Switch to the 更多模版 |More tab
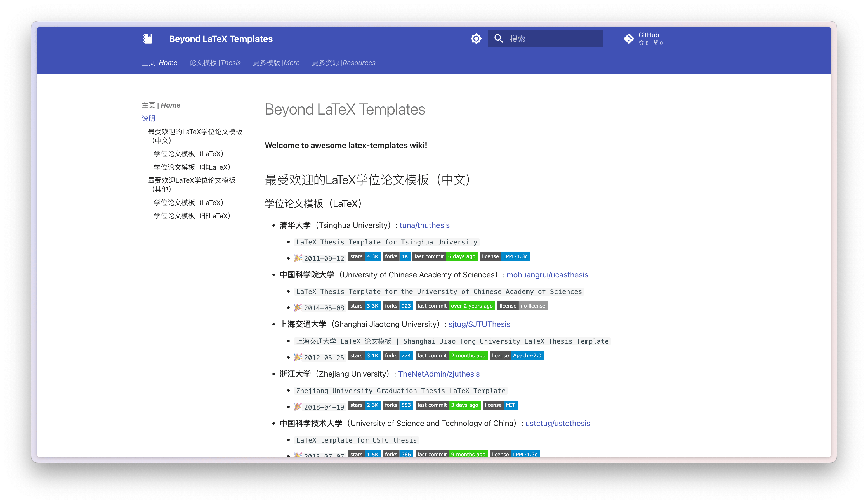Image resolution: width=868 pixels, height=504 pixels. tap(276, 63)
